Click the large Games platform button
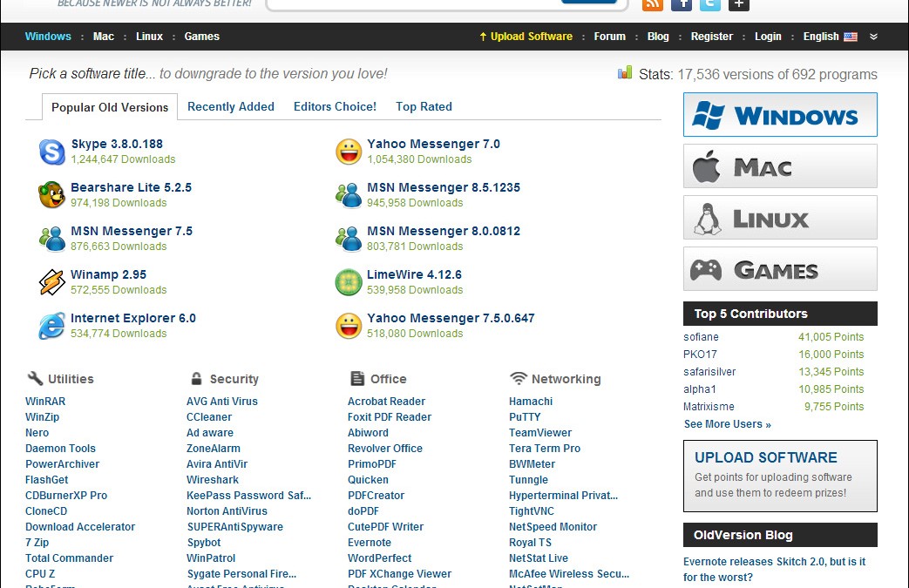909x588 pixels. coord(780,269)
